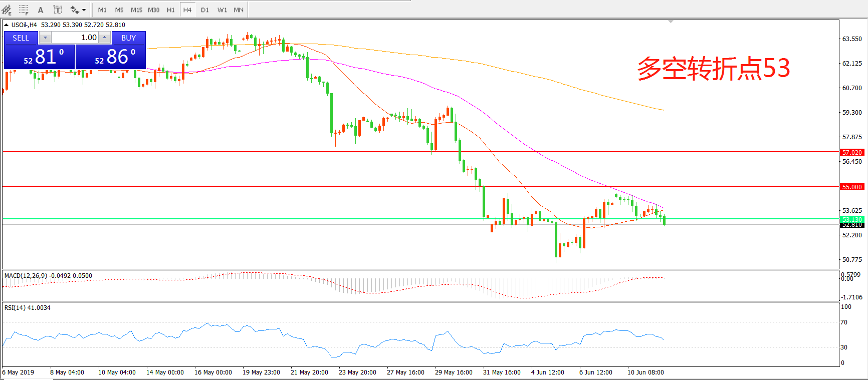Click the chart shift marker triangle
Screen dimensions: 868x380
671,22
